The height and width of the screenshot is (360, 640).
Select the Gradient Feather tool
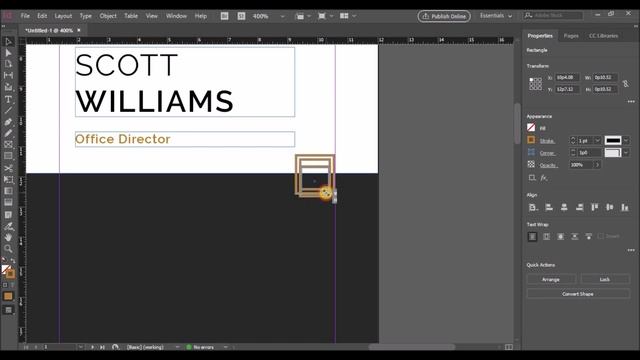[x=8, y=202]
